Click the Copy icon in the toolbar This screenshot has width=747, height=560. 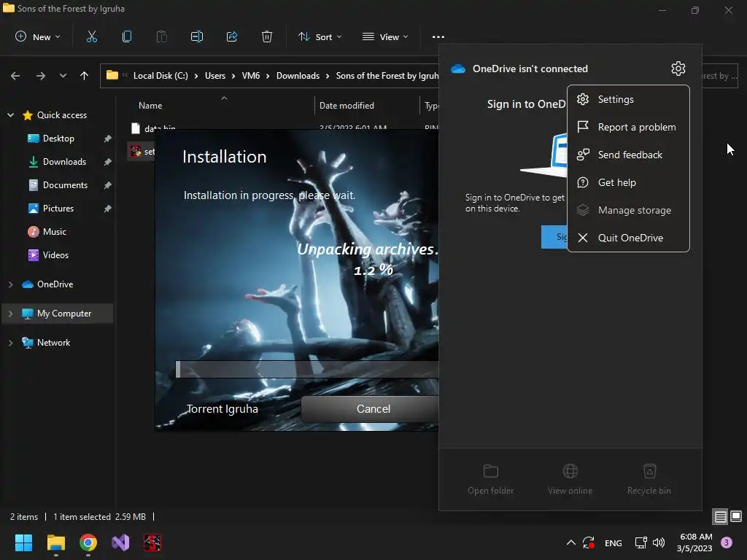[127, 36]
